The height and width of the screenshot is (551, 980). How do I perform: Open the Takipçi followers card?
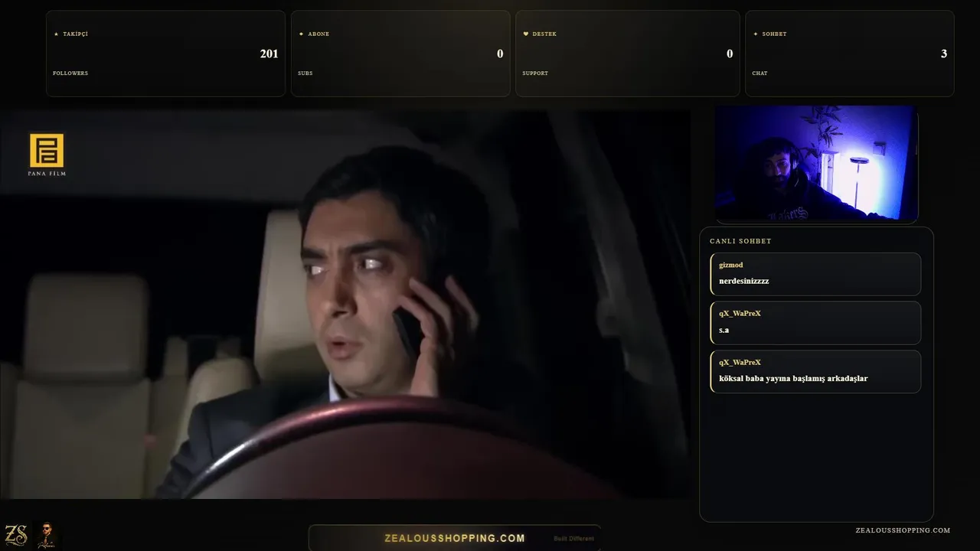165,54
